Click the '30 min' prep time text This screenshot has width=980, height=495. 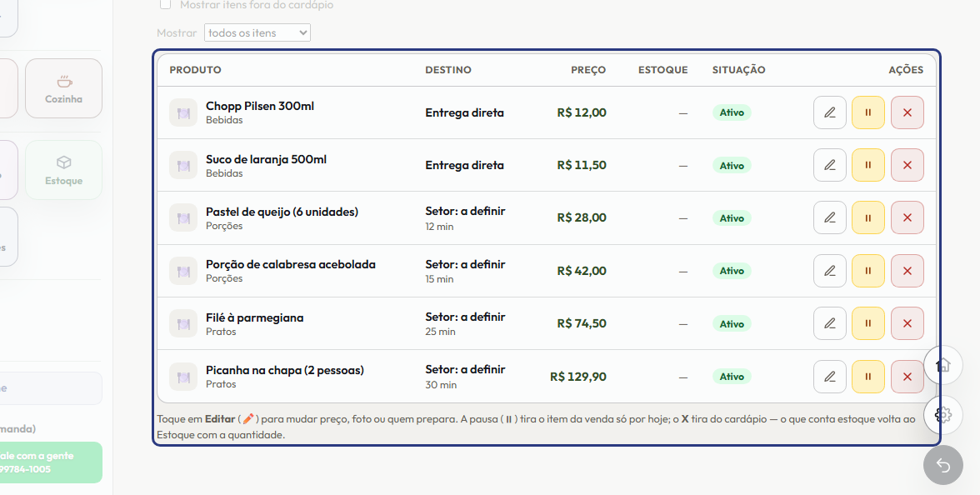click(441, 385)
